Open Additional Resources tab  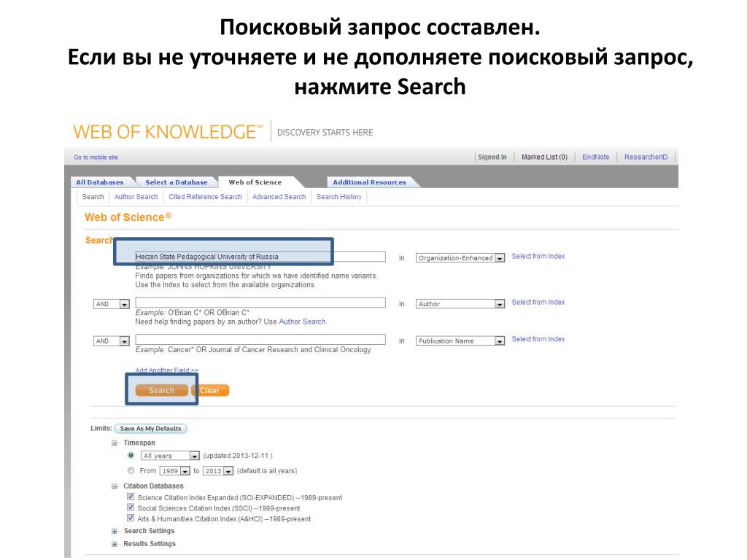coord(369,182)
